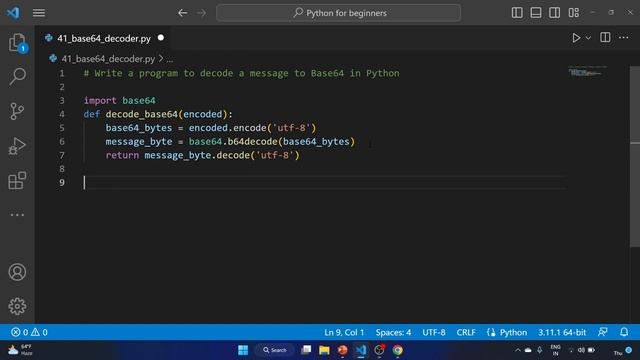Show hidden system tray icons
Image resolution: width=640 pixels, height=360 pixels.
(x=518, y=350)
